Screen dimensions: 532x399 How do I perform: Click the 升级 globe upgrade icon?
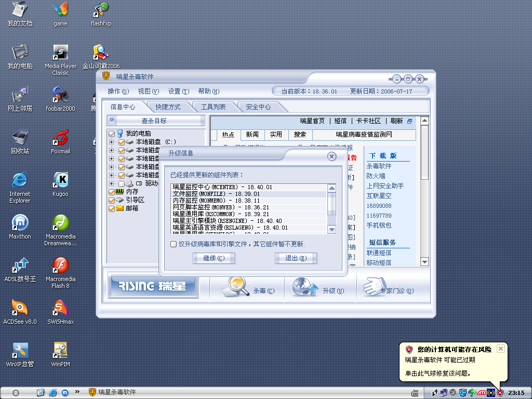tap(305, 287)
